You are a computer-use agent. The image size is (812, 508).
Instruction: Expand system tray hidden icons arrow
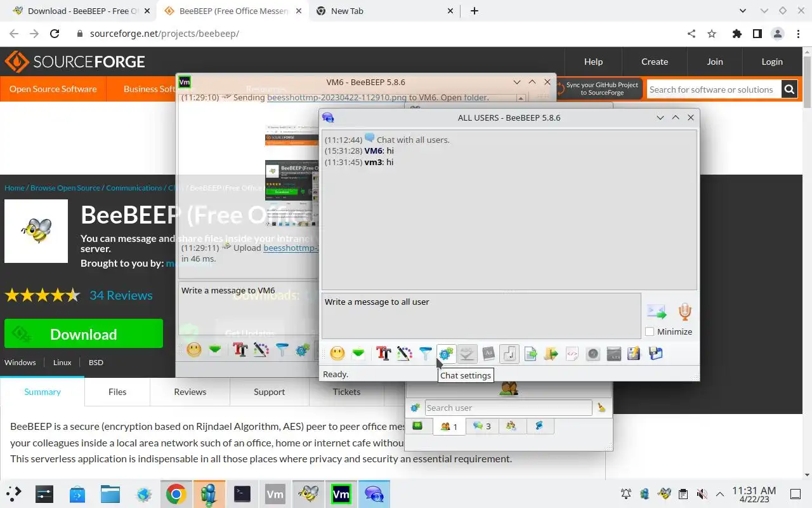pos(719,494)
